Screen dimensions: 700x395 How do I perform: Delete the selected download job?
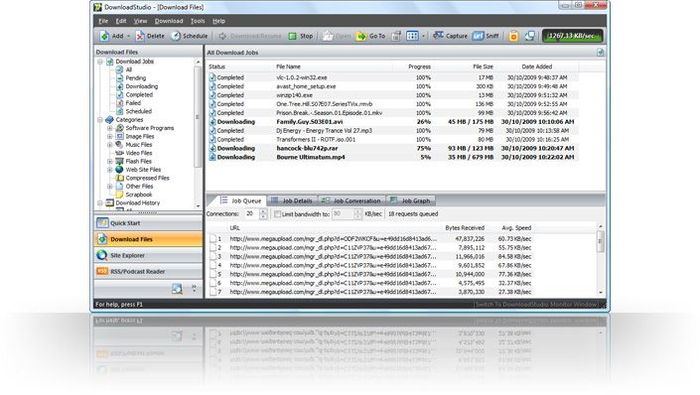pyautogui.click(x=150, y=36)
